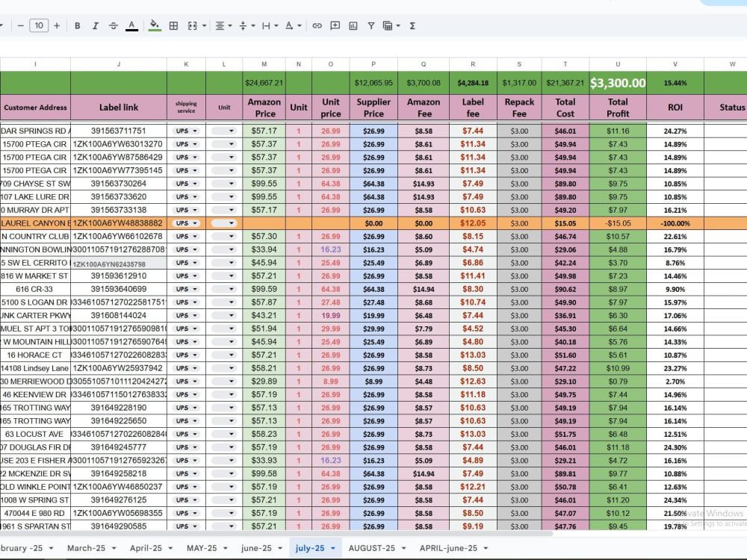The width and height of the screenshot is (747, 560).
Task: Open UPS shipping dropdown in LAUREL CANYON row
Action: click(x=186, y=223)
